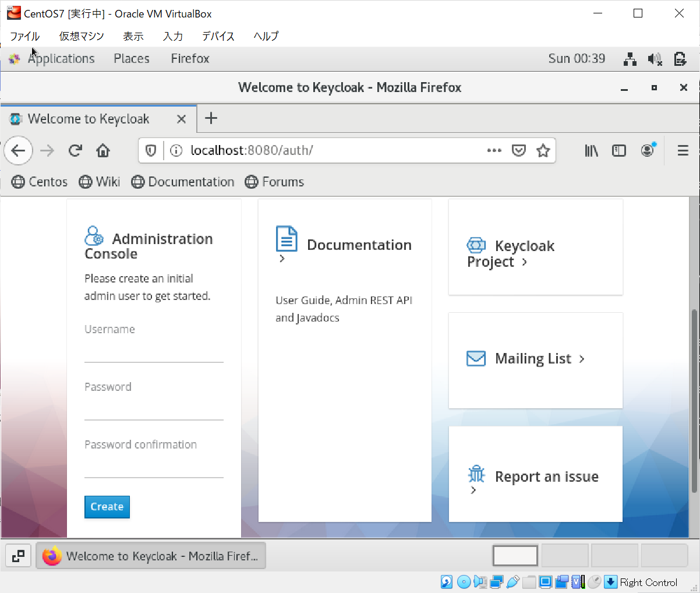Image resolution: width=700 pixels, height=593 pixels.
Task: Focus the Username input field
Action: coord(154,352)
